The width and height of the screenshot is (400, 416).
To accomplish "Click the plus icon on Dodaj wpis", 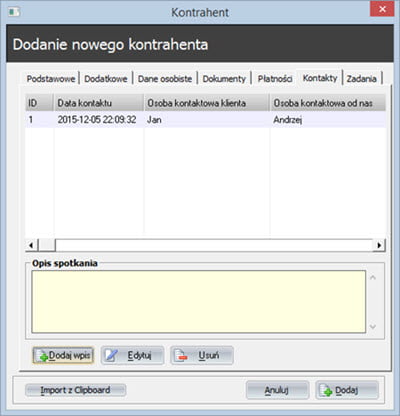I will [x=43, y=356].
